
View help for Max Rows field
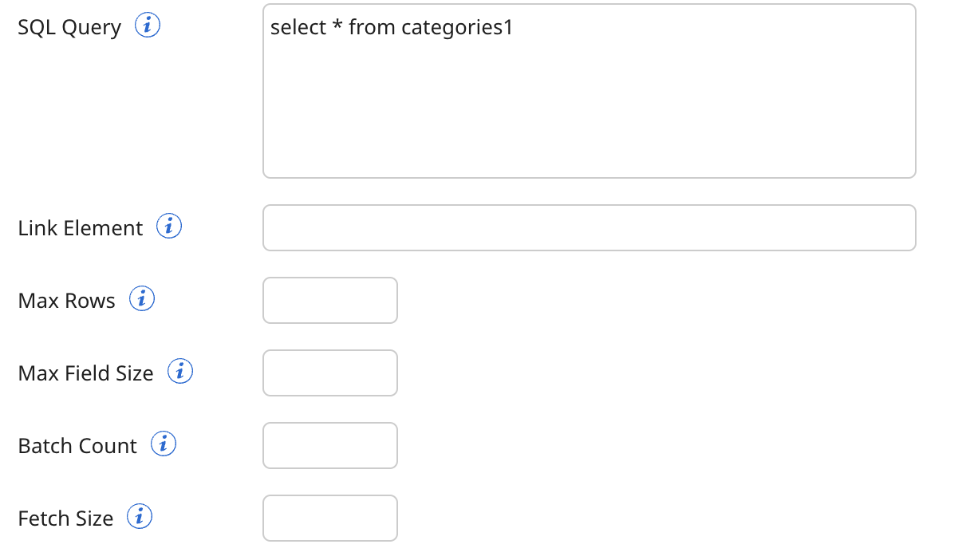[142, 298]
